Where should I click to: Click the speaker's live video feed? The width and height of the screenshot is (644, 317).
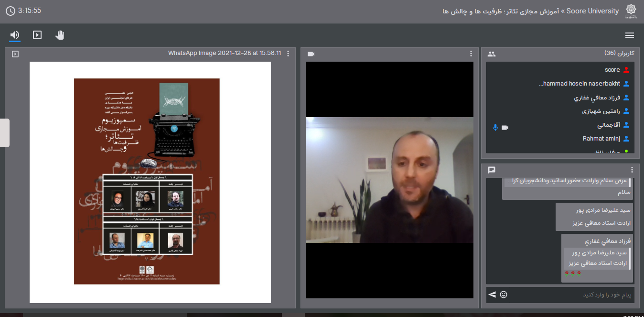tap(389, 180)
